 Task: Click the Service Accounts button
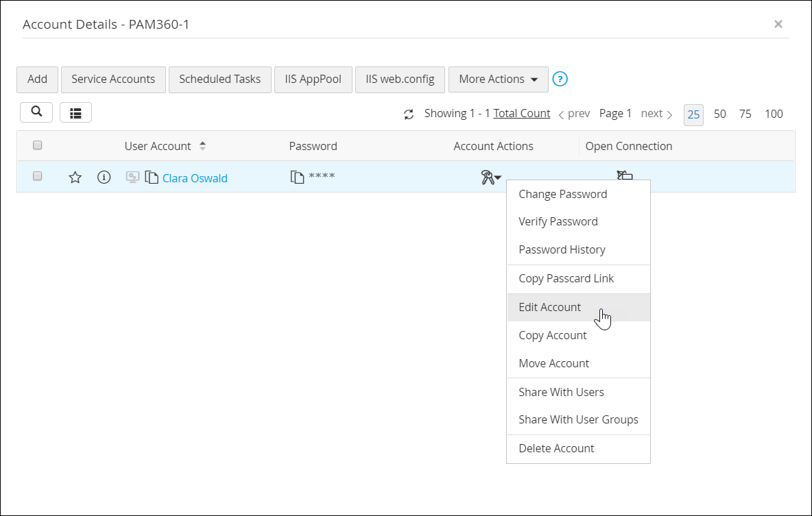point(113,79)
